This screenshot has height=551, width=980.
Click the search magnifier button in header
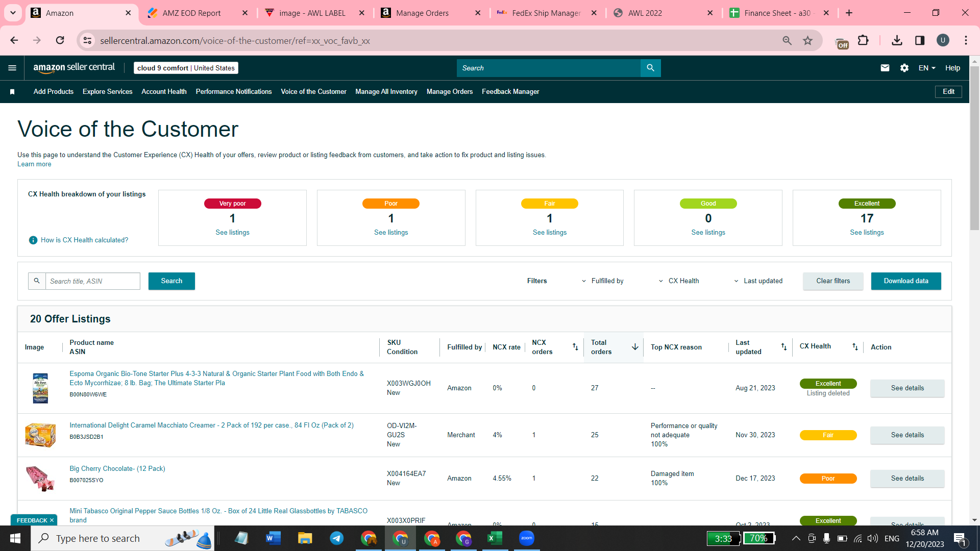tap(650, 68)
